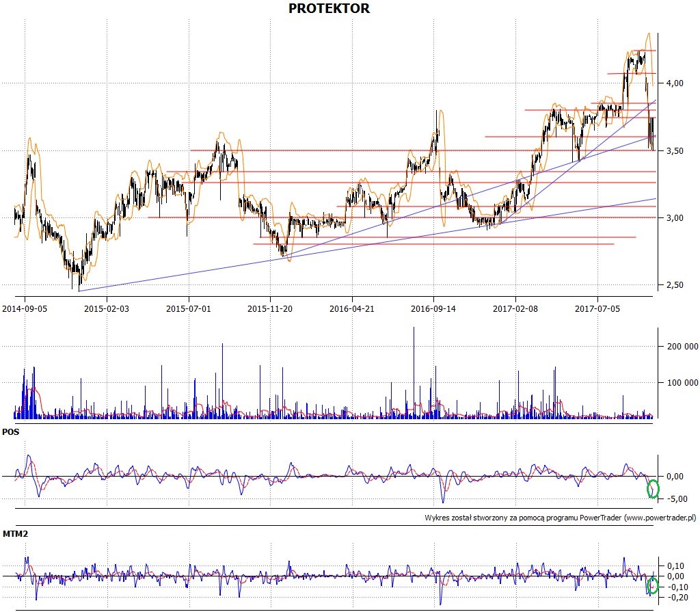Click the 2,50 price axis value
Screen dimensions: 700x612
[x=675, y=285]
